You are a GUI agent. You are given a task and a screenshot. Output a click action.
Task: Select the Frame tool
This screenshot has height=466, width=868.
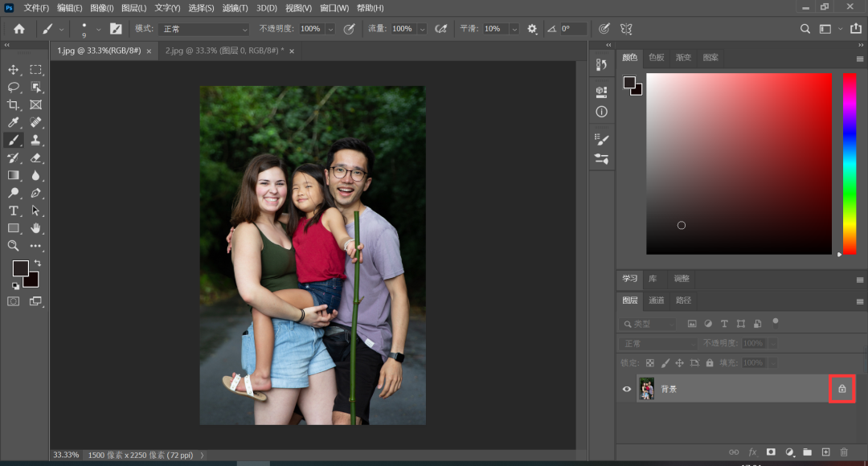tap(35, 104)
